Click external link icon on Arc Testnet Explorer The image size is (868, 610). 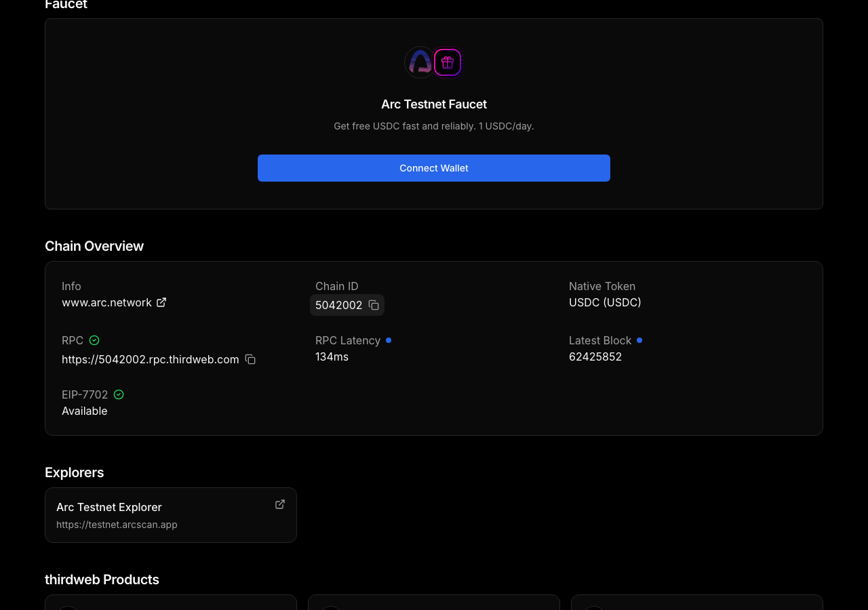pyautogui.click(x=280, y=504)
